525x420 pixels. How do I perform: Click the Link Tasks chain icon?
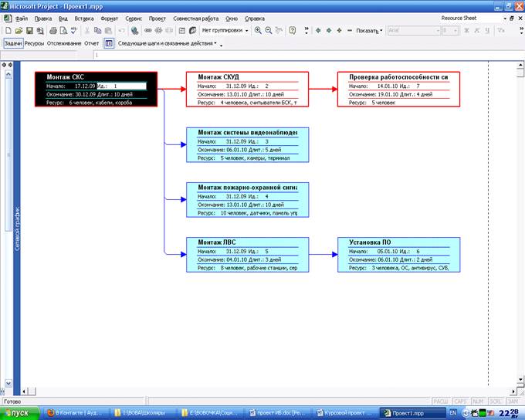click(148, 30)
